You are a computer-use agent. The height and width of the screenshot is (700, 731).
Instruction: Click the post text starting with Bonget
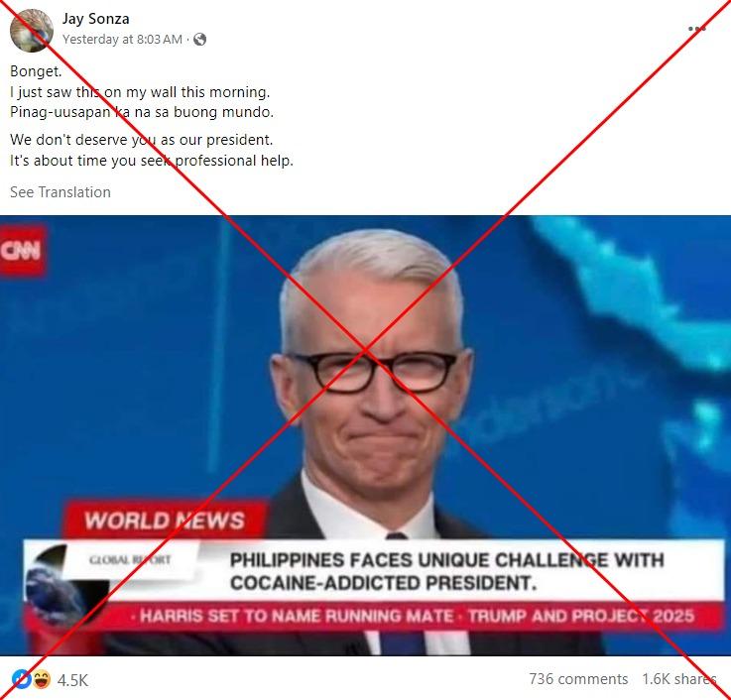pyautogui.click(x=36, y=71)
